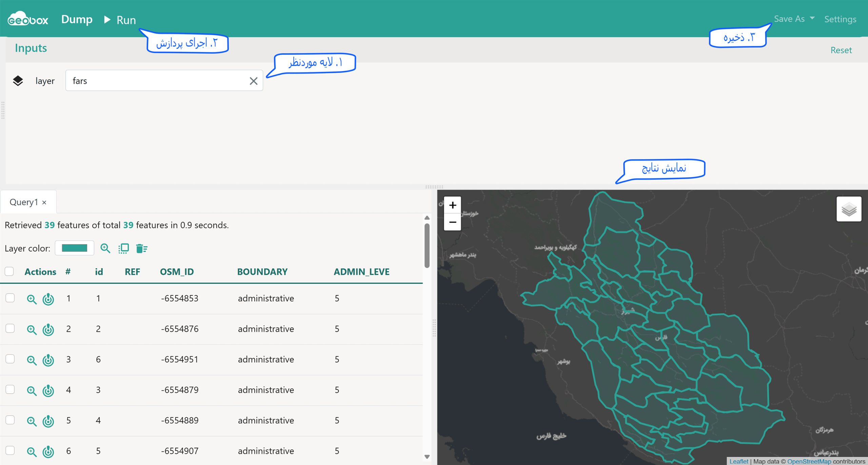Zoom in on the map
The height and width of the screenshot is (465, 868).
click(x=452, y=205)
